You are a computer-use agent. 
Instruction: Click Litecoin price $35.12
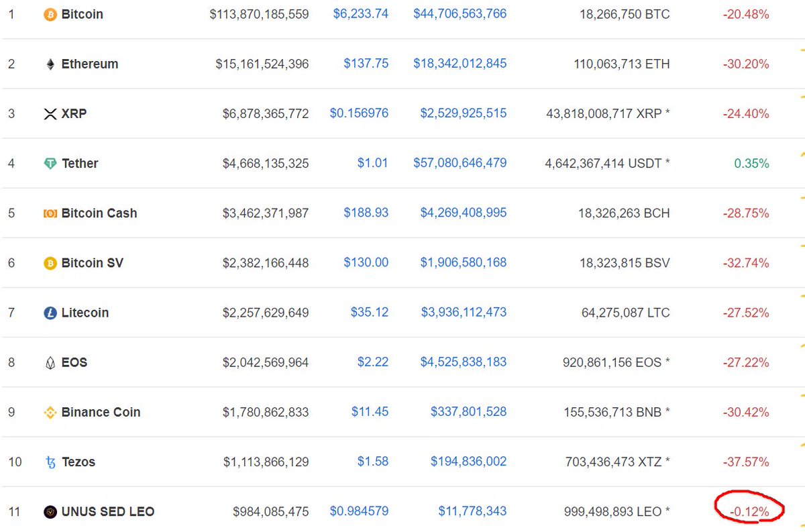[370, 312]
